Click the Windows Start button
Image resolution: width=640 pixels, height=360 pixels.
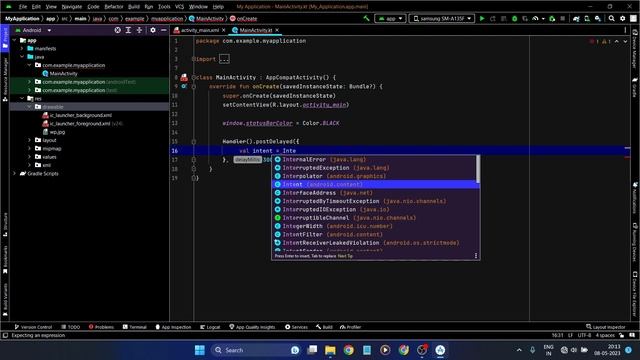point(200,350)
